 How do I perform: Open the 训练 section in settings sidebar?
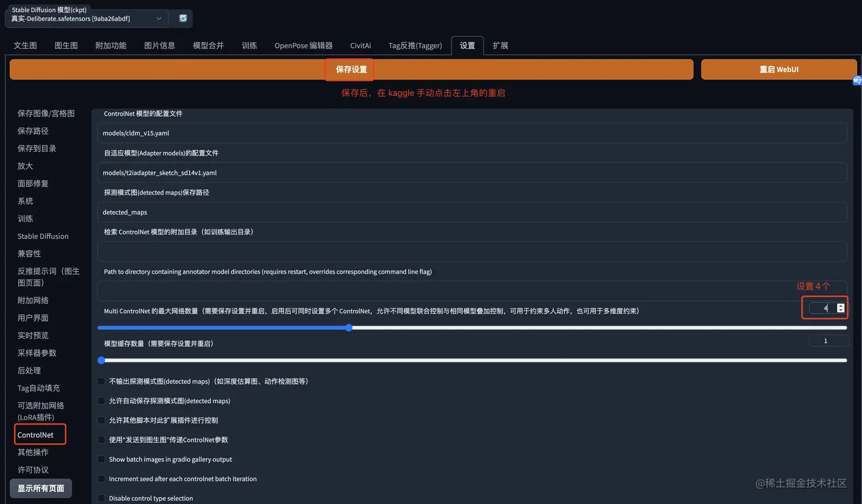click(x=25, y=219)
